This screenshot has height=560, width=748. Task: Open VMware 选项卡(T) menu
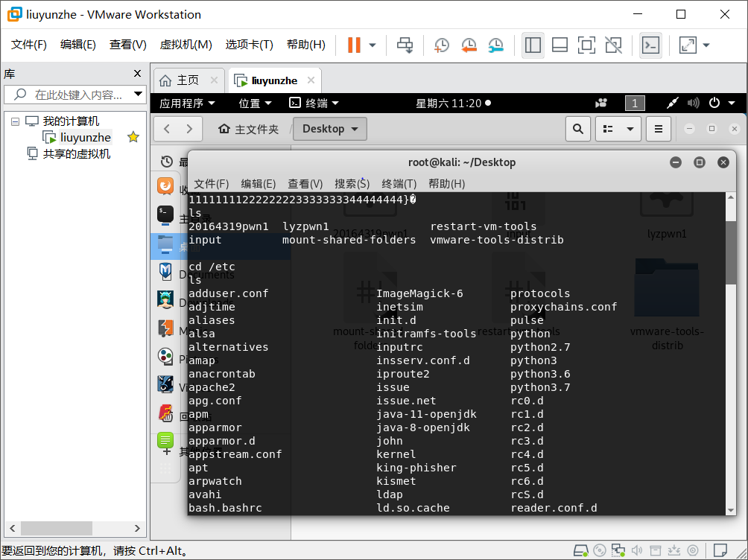click(249, 45)
